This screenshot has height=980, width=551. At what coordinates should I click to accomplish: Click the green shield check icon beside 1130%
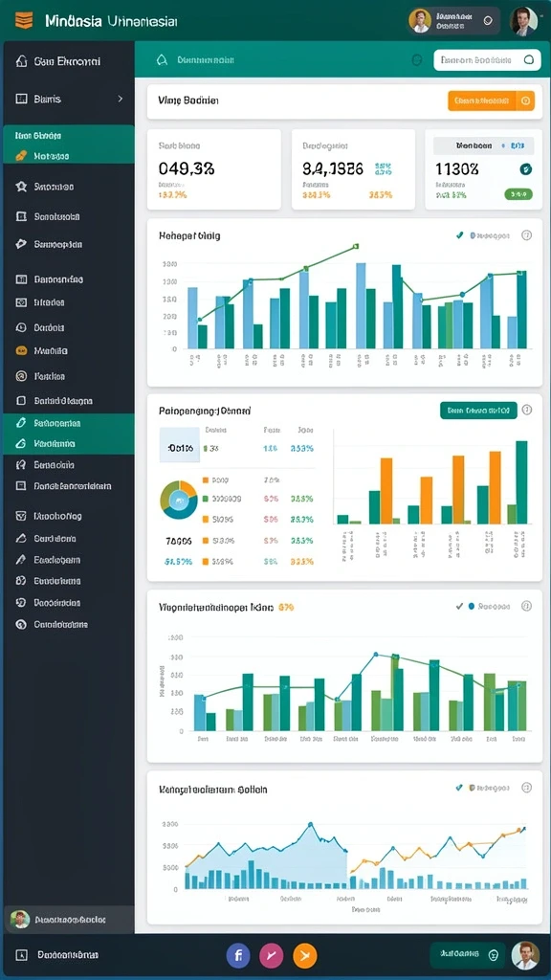(525, 168)
